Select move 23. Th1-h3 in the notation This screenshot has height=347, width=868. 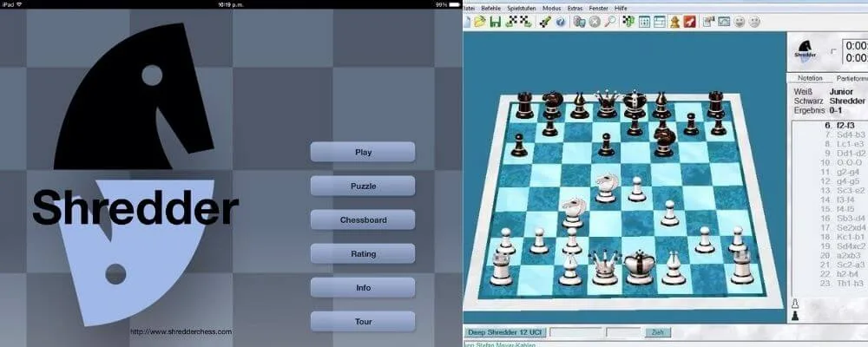click(843, 284)
